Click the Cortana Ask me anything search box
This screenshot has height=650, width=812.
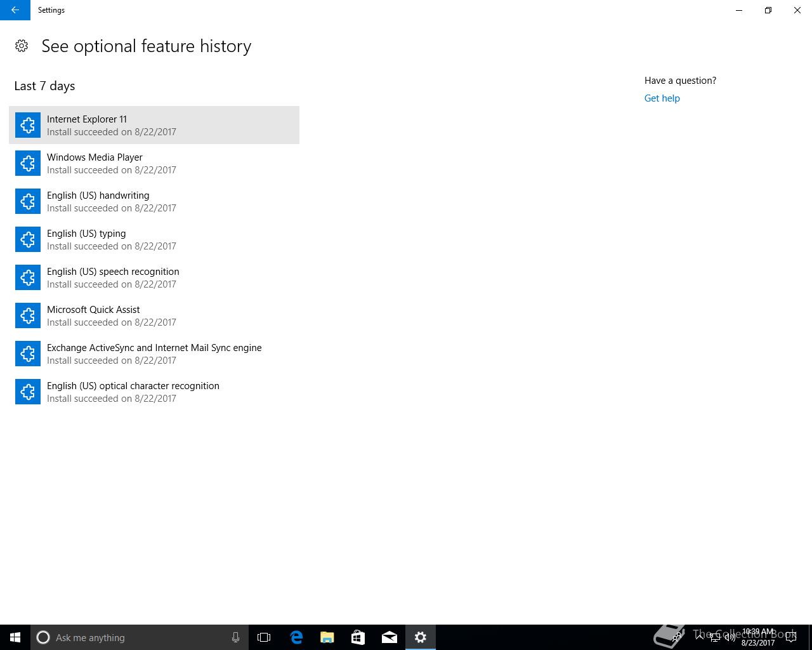coord(139,637)
